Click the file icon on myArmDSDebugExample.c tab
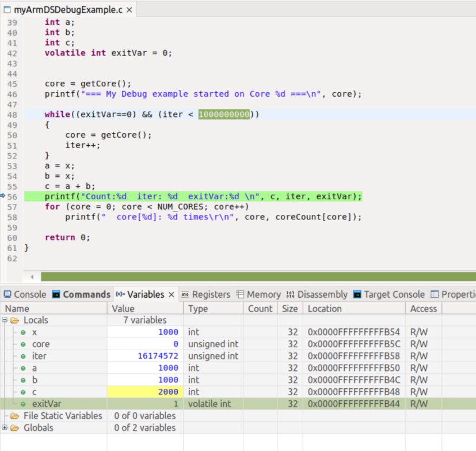476x451 pixels. pos(7,10)
